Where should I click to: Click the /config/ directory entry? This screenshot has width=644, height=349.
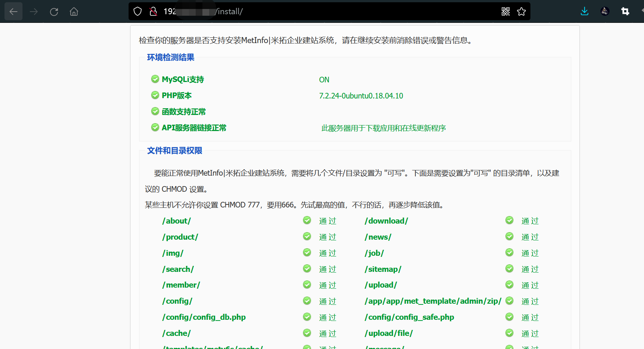[177, 301]
